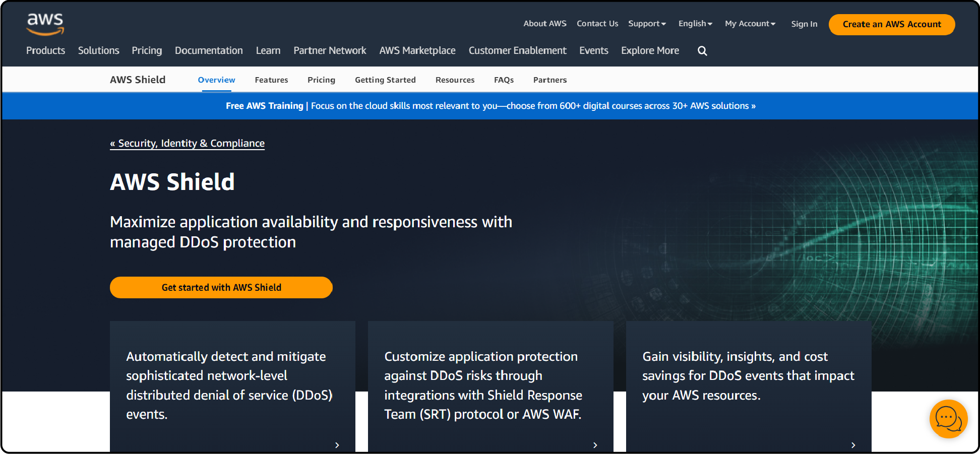980x454 pixels.
Task: Switch to the Resources tab
Action: 455,80
